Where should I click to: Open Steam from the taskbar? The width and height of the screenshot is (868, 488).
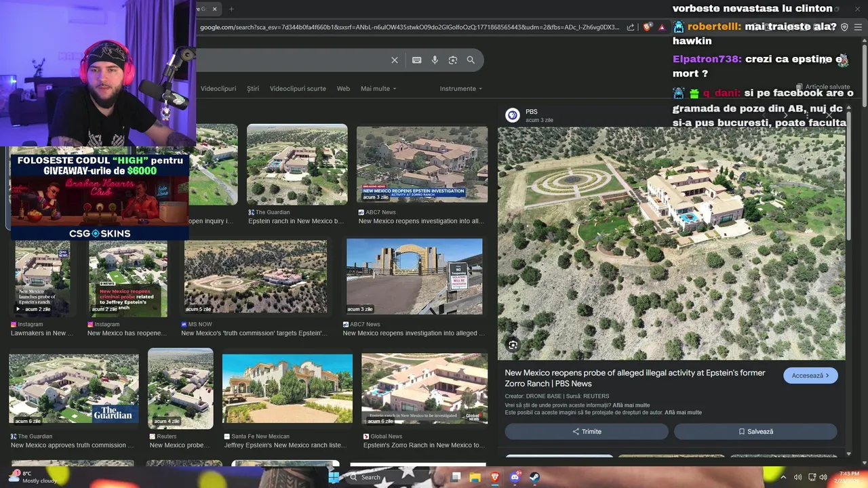point(534,477)
